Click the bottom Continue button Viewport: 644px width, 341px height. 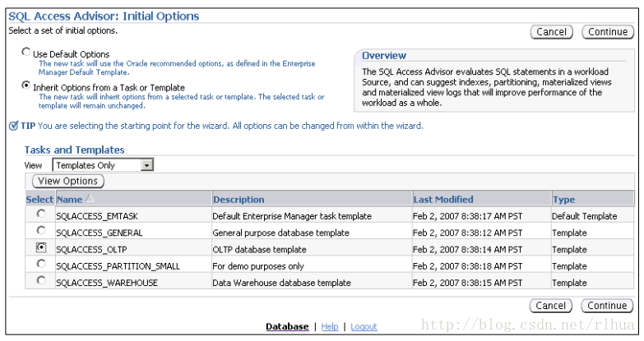tap(607, 306)
